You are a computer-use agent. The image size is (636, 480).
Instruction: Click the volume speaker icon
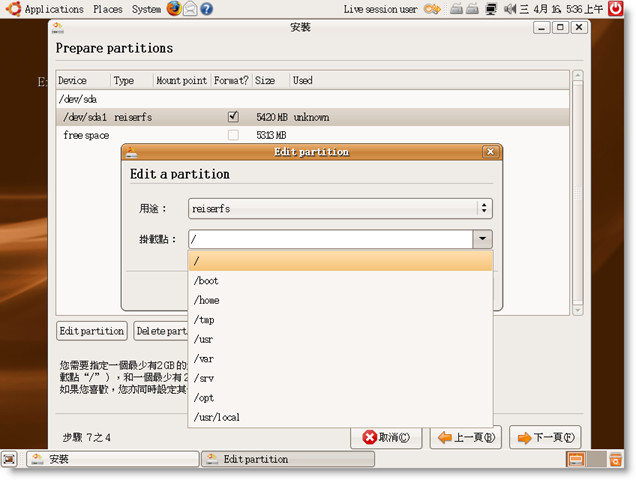click(x=509, y=9)
